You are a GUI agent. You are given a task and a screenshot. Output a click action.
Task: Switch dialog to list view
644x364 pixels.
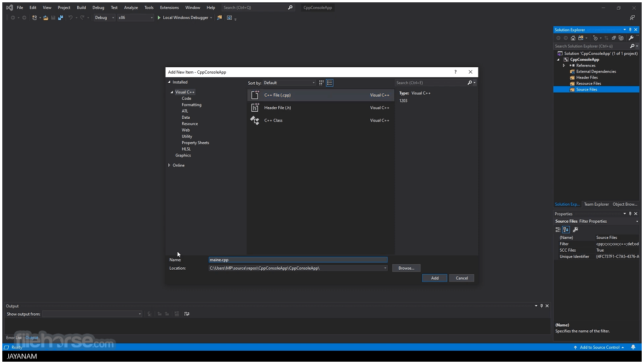tap(330, 83)
